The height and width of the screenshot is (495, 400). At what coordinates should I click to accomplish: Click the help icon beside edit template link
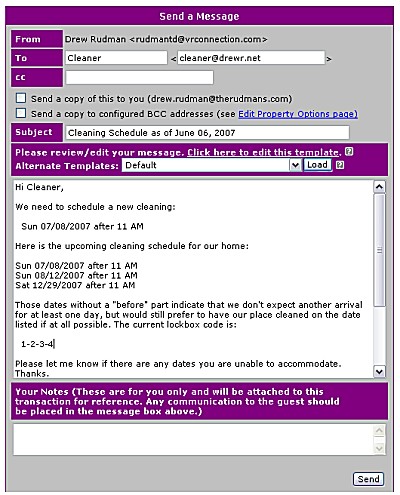(x=349, y=152)
